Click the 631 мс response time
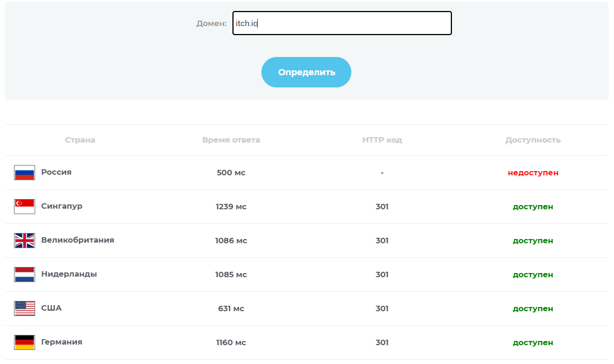The image size is (614, 364). pyautogui.click(x=231, y=309)
